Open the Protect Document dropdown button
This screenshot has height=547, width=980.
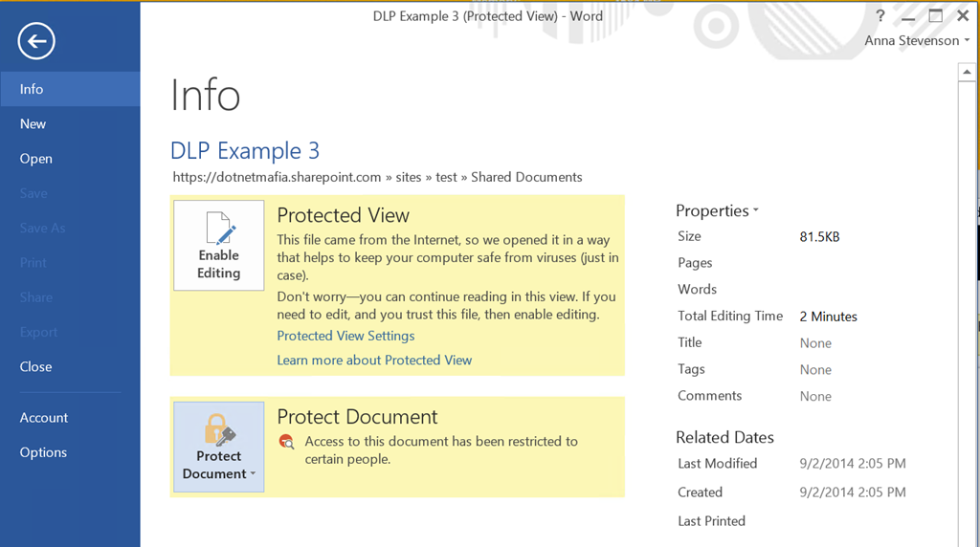coord(219,447)
